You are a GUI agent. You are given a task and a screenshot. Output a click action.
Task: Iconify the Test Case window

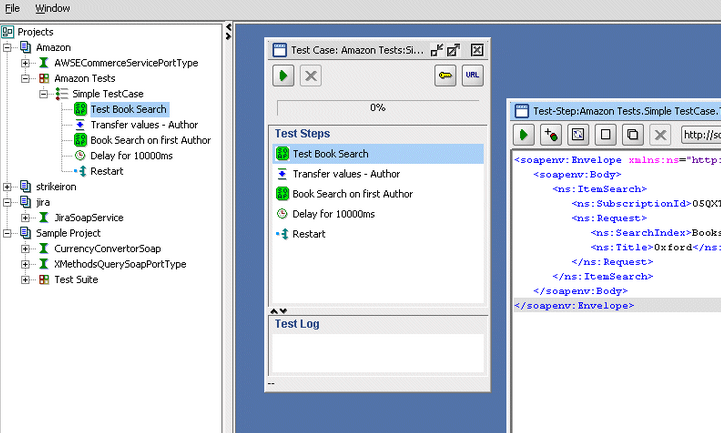[437, 50]
